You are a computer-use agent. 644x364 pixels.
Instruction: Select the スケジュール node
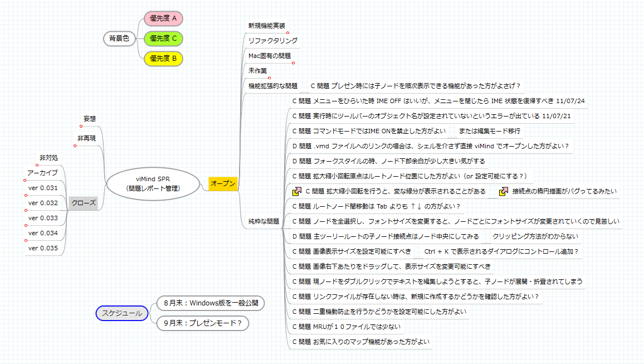(122, 313)
